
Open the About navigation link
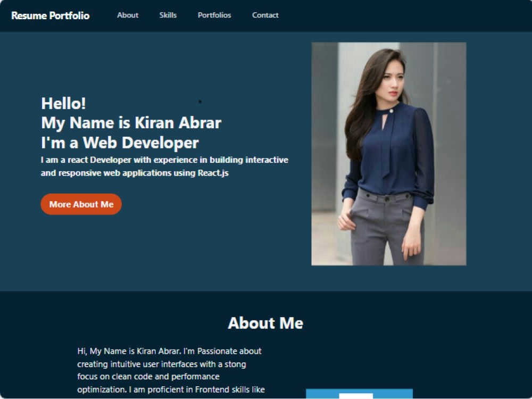click(x=128, y=15)
